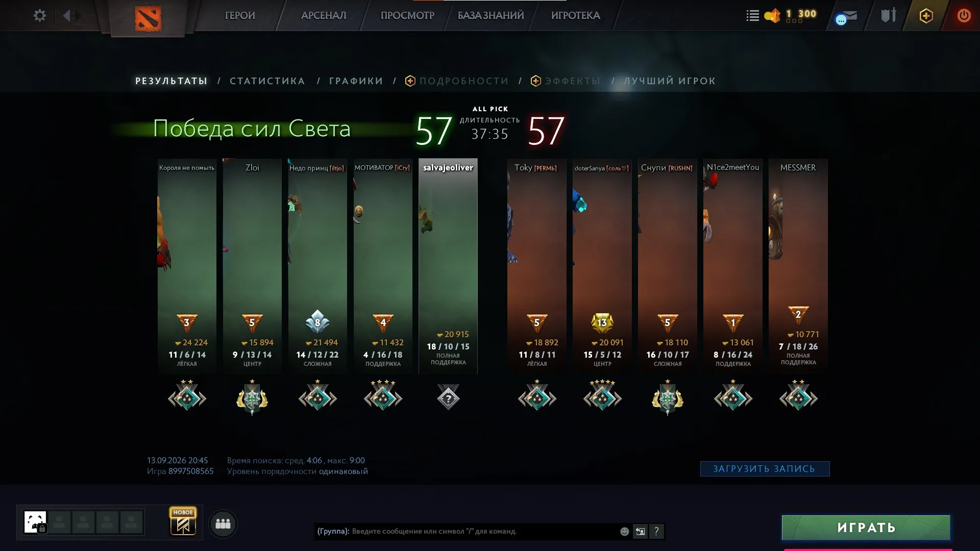Click the match ID 8997508565
Viewport: 980px width, 551px height.
tap(191, 471)
